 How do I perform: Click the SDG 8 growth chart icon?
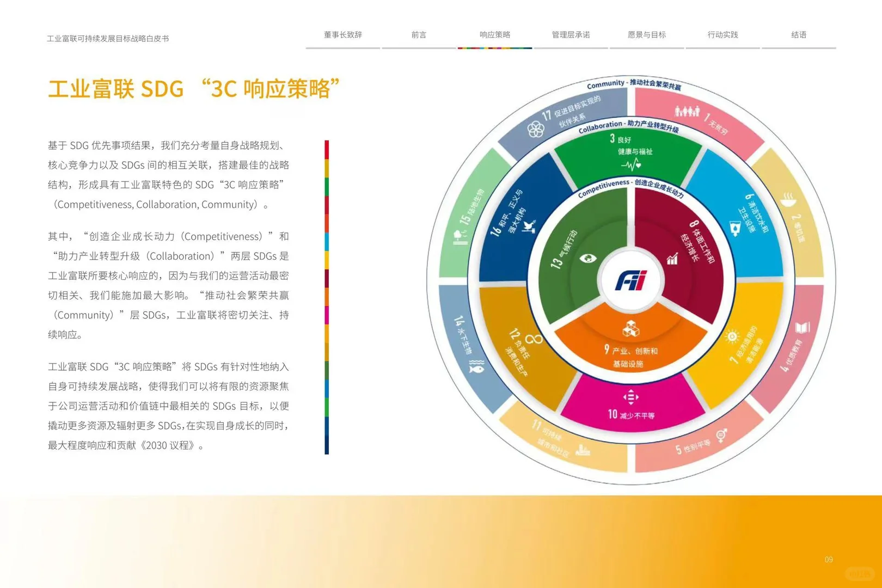pos(673,259)
